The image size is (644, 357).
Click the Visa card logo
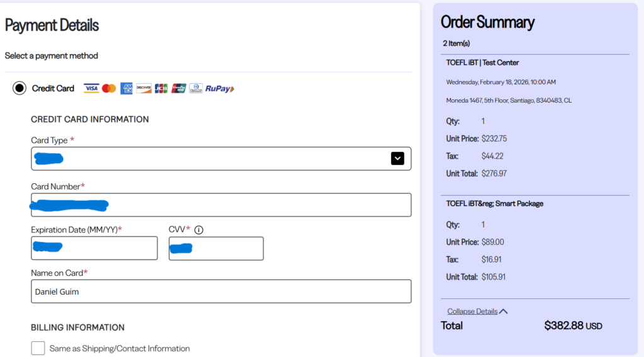tap(91, 88)
